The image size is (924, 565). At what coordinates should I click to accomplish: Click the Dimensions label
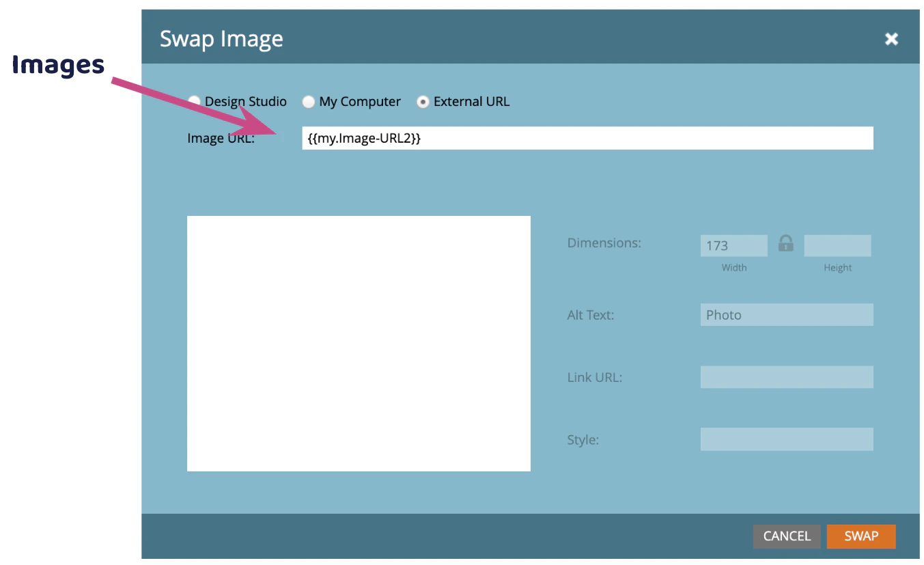(604, 243)
